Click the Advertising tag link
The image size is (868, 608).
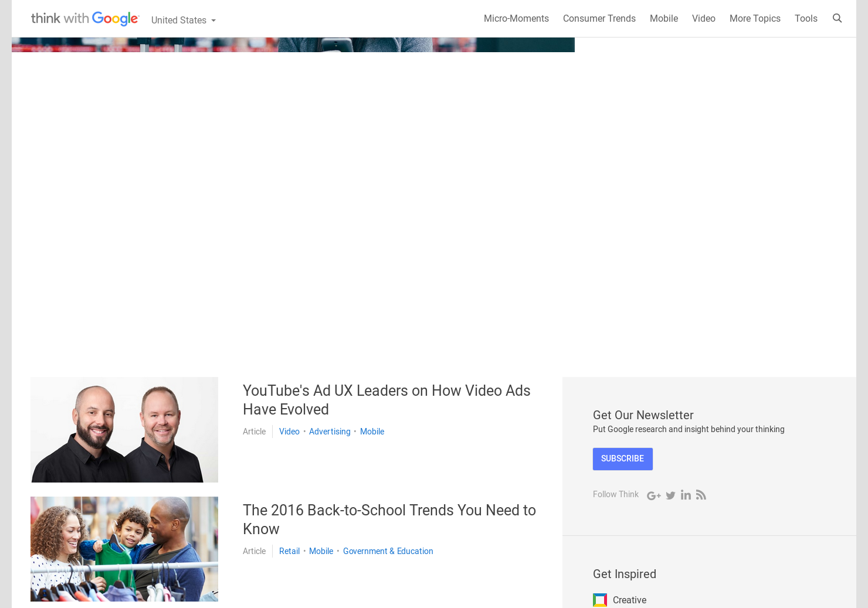coord(330,432)
